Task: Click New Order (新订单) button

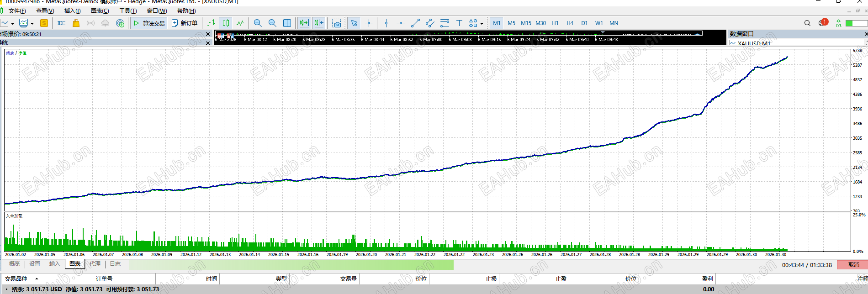Action: (x=184, y=23)
